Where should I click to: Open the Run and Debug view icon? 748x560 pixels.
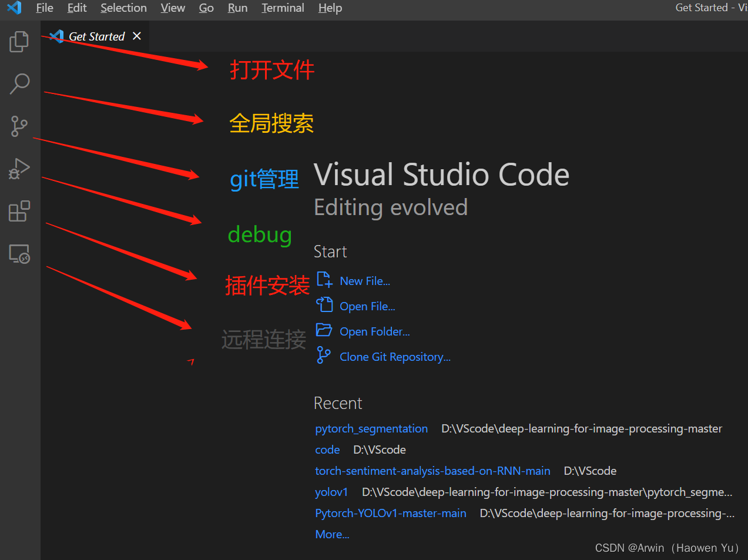click(19, 169)
